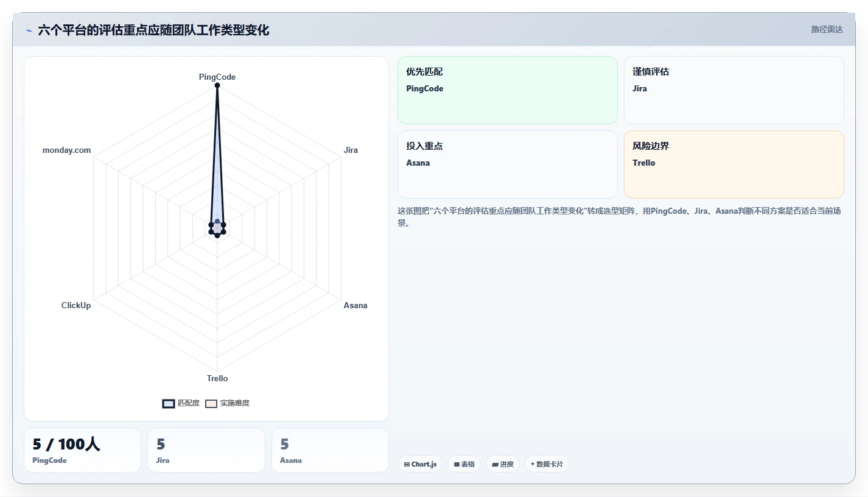Image resolution: width=868 pixels, height=497 pixels.
Task: Click the 数据卡片 chip
Action: [x=547, y=464]
